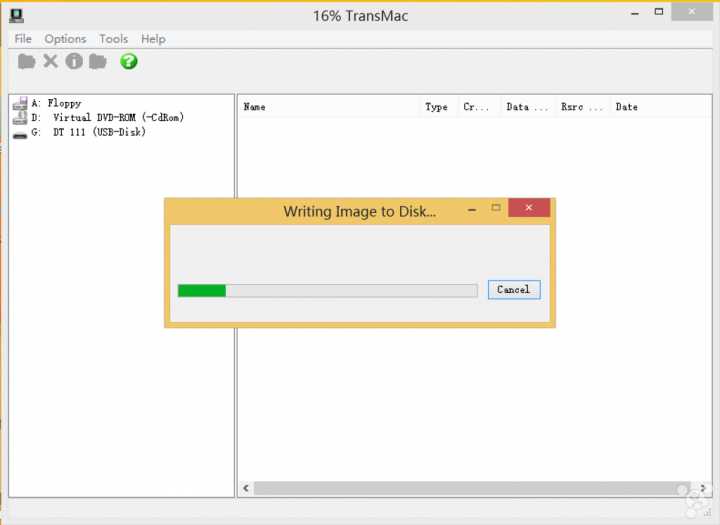Click the Open folder toolbar icon

click(26, 61)
